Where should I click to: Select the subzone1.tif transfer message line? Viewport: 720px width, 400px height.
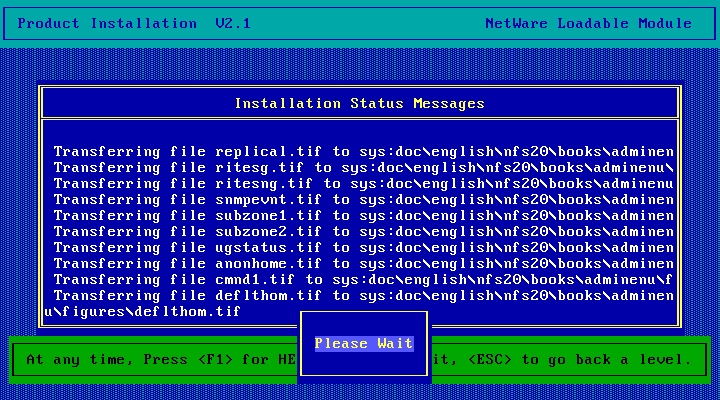point(363,216)
